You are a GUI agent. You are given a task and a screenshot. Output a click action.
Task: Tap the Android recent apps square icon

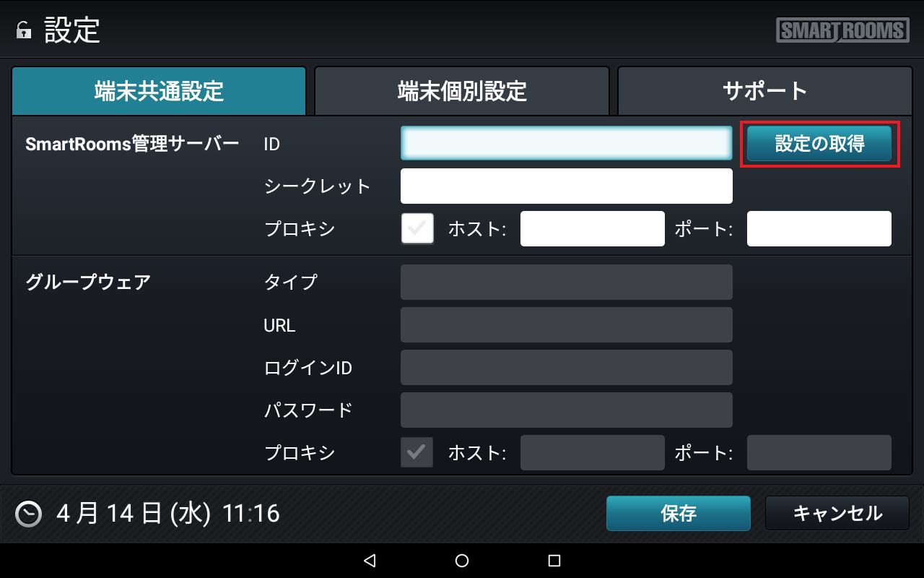pyautogui.click(x=554, y=561)
